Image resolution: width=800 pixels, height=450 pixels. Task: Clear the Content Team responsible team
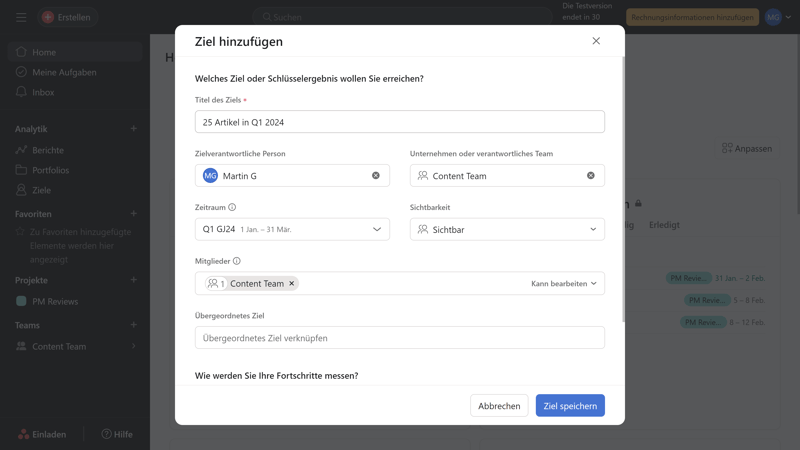point(590,176)
